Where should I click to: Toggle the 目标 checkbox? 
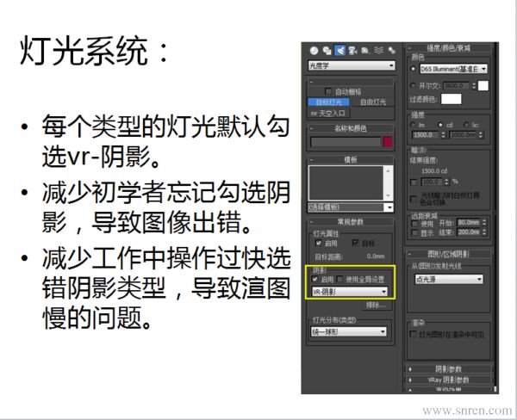[x=355, y=243]
